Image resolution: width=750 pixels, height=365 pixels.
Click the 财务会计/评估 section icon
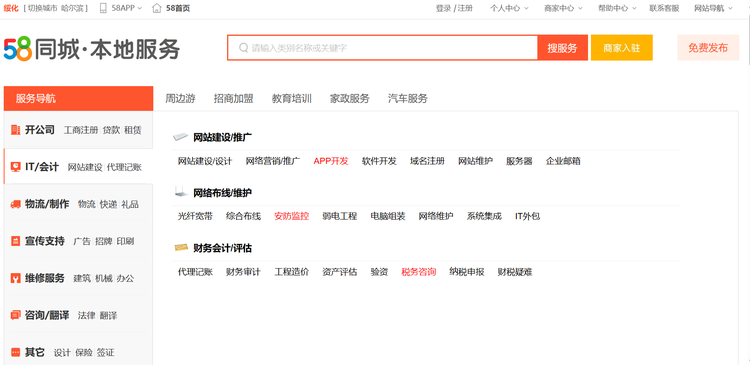point(181,248)
